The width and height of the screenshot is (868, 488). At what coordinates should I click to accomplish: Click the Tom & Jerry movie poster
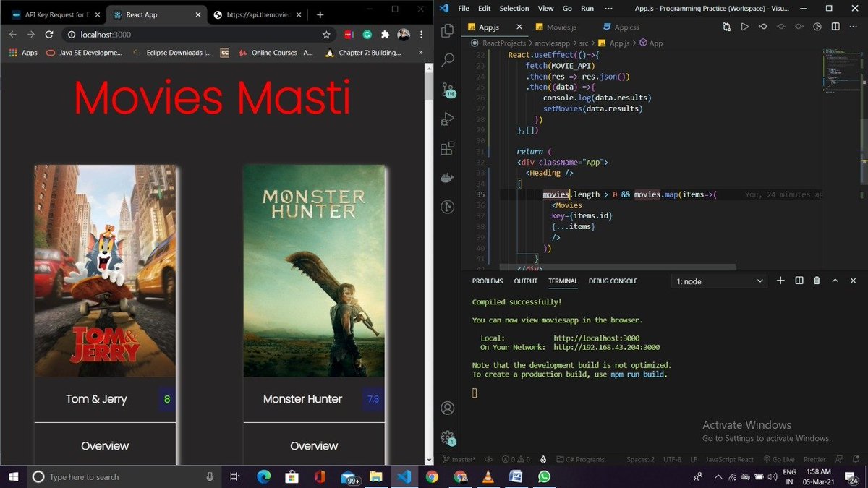point(105,270)
